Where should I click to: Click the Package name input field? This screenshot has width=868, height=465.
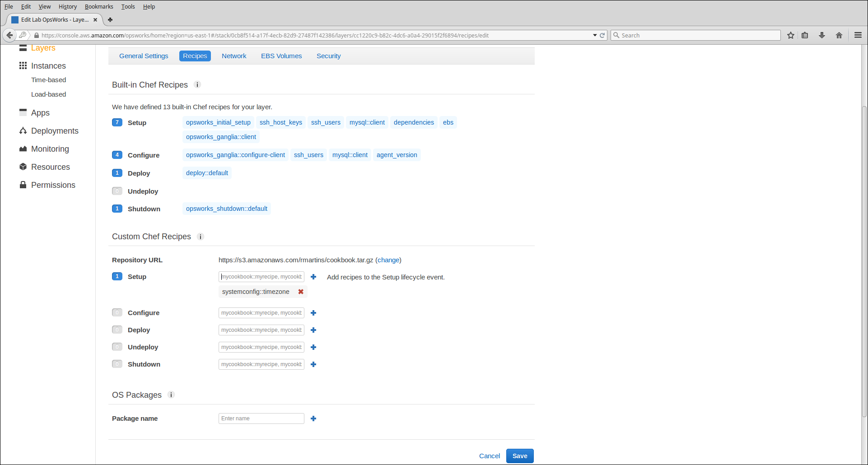point(261,418)
